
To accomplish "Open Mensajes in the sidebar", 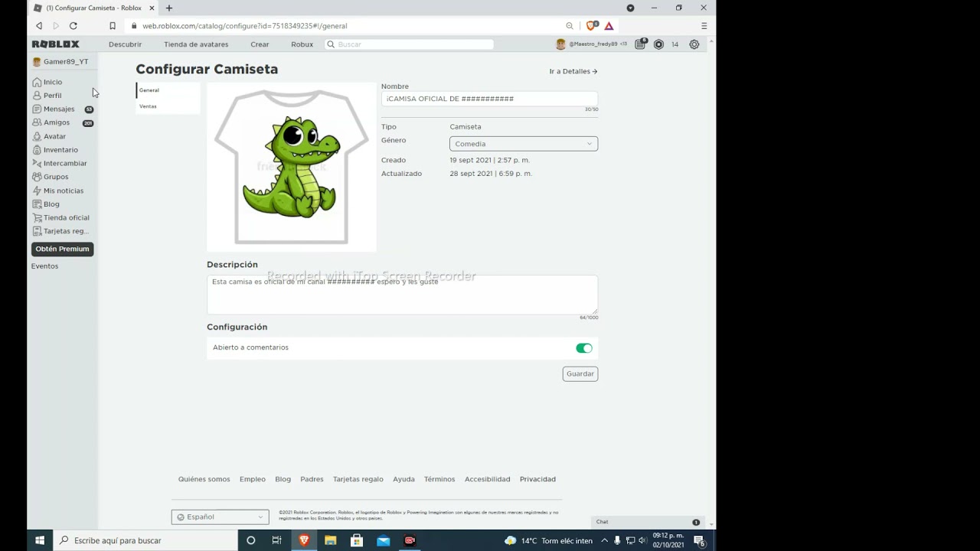I will coord(59,109).
